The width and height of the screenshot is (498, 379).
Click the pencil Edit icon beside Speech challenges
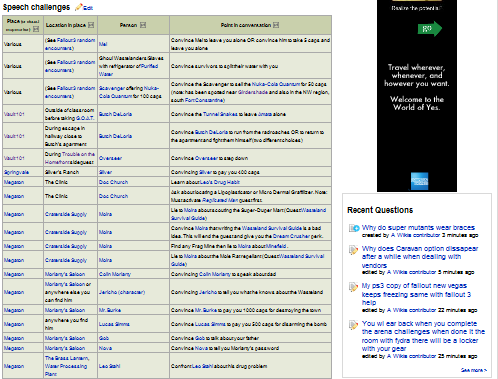point(78,7)
